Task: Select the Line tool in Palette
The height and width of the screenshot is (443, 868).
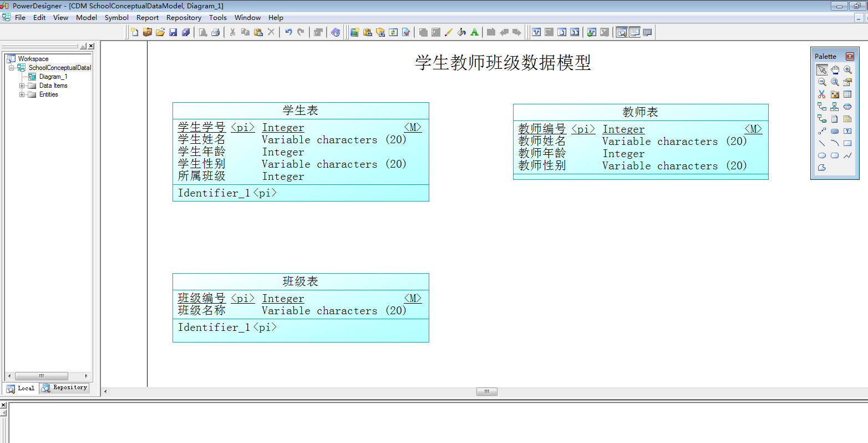Action: click(822, 143)
